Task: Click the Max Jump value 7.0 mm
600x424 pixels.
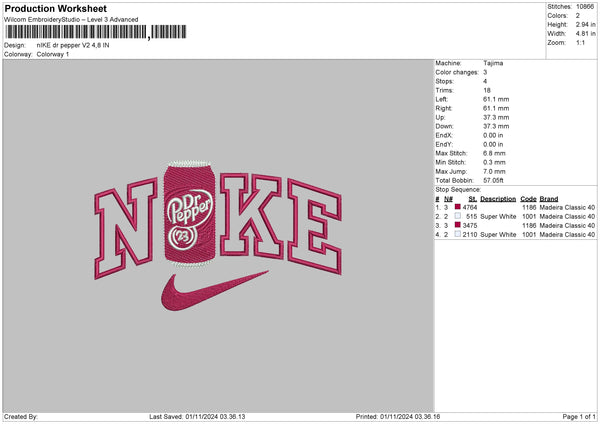Action: point(494,171)
